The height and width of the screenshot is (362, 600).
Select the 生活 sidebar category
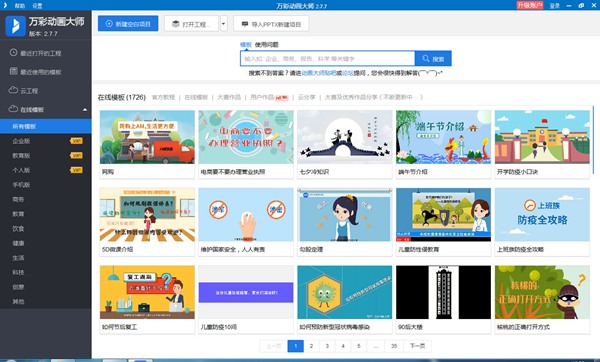(18, 258)
